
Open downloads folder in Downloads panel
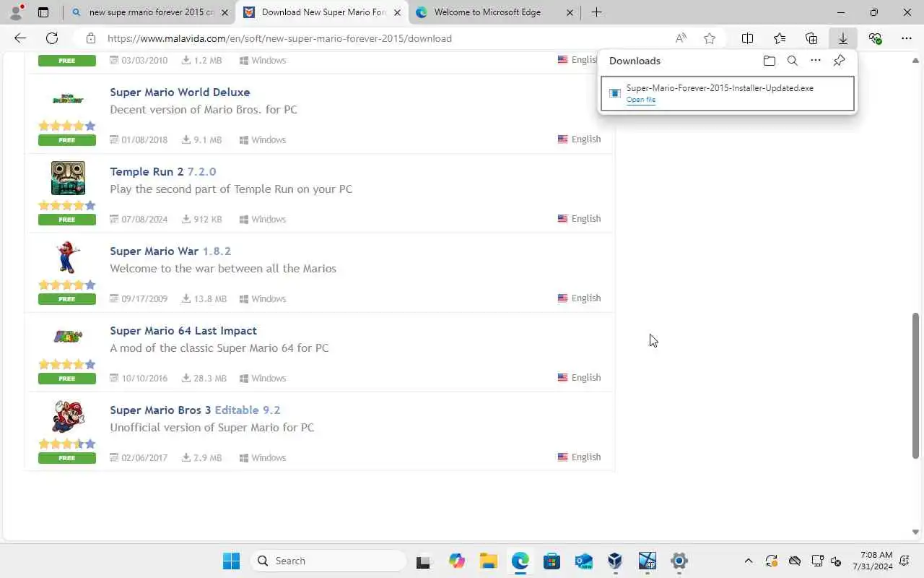click(x=770, y=61)
